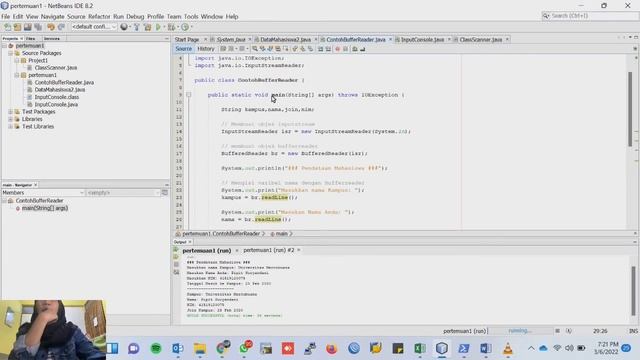Click the Search (Ctrl+I) field
Screen dimensions: 640x360
point(590,16)
